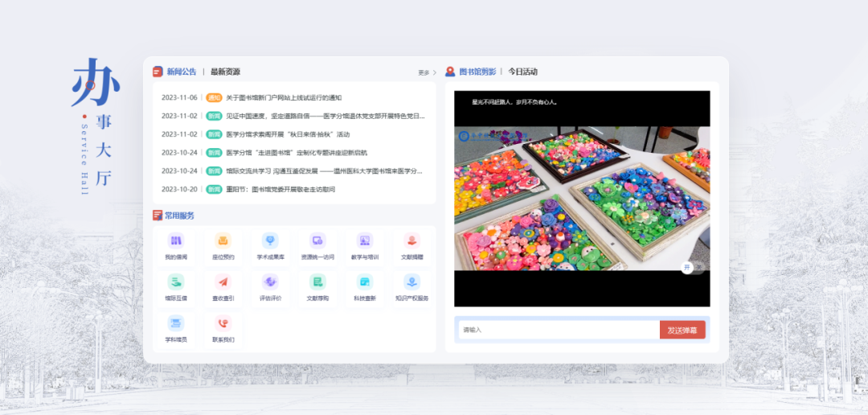The height and width of the screenshot is (415, 868).
Task: Open the 查收查引 paper-plane icon
Action: tap(223, 281)
